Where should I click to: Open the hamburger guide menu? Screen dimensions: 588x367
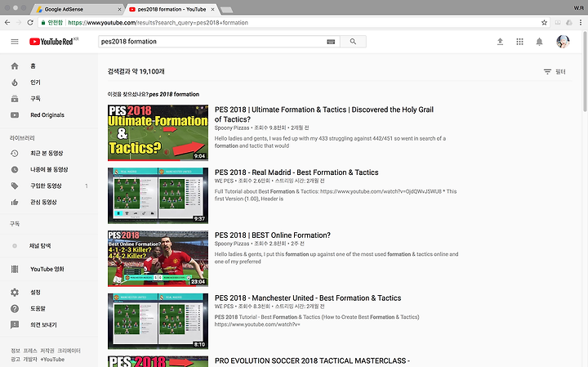tap(15, 42)
